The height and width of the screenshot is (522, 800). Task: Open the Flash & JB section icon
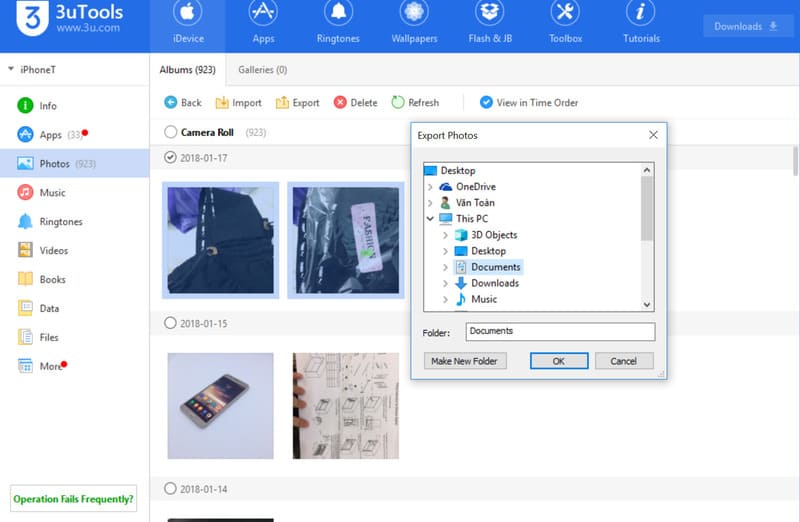point(489,14)
